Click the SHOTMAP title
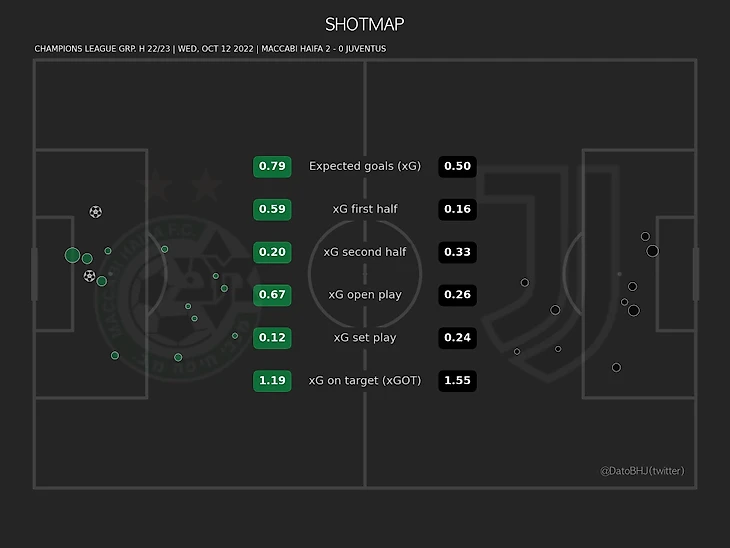The image size is (730, 548). (365, 24)
